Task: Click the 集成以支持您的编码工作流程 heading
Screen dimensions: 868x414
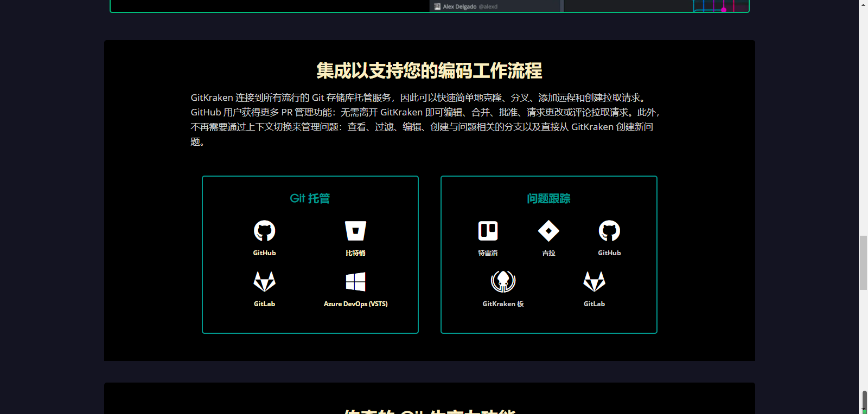Action: pyautogui.click(x=430, y=70)
